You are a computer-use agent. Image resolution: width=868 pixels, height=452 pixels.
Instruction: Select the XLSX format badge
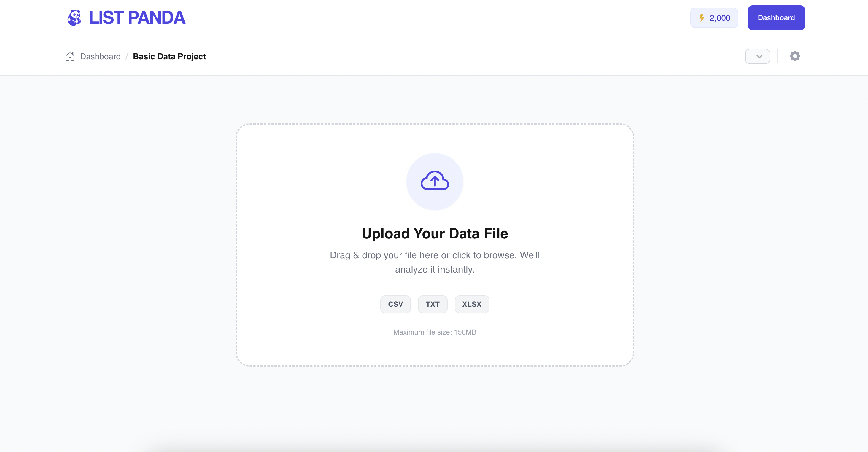coord(472,304)
